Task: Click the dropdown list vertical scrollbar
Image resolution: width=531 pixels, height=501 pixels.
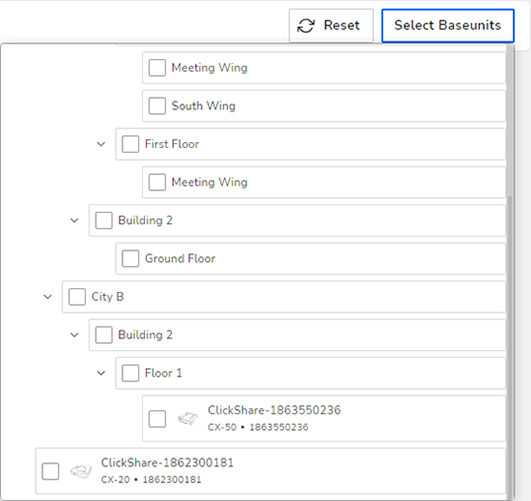Action: [510, 346]
